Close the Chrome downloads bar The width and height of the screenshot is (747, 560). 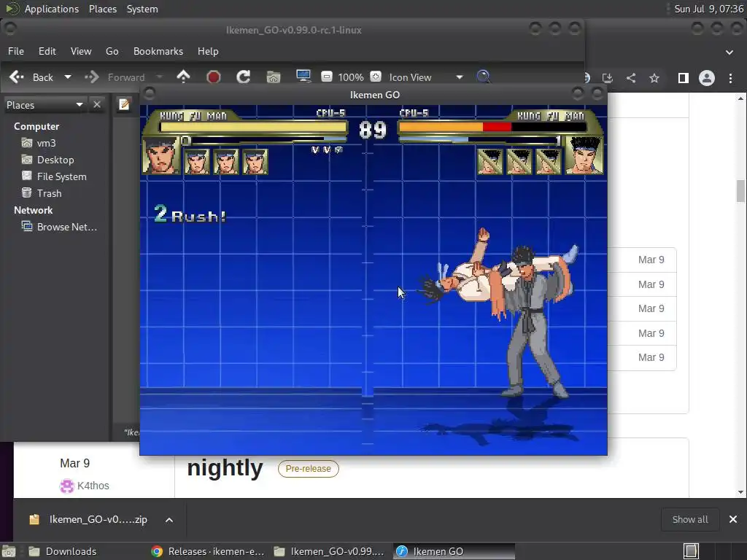coord(732,519)
